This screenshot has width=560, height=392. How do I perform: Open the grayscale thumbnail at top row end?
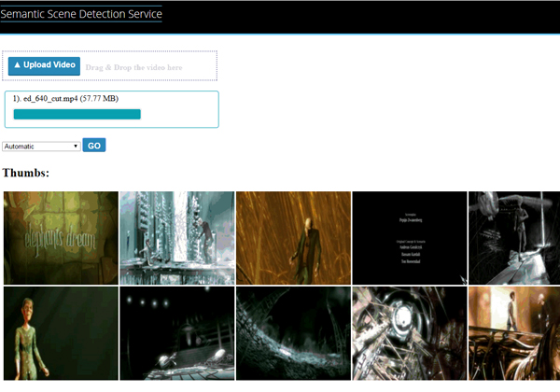click(x=513, y=238)
